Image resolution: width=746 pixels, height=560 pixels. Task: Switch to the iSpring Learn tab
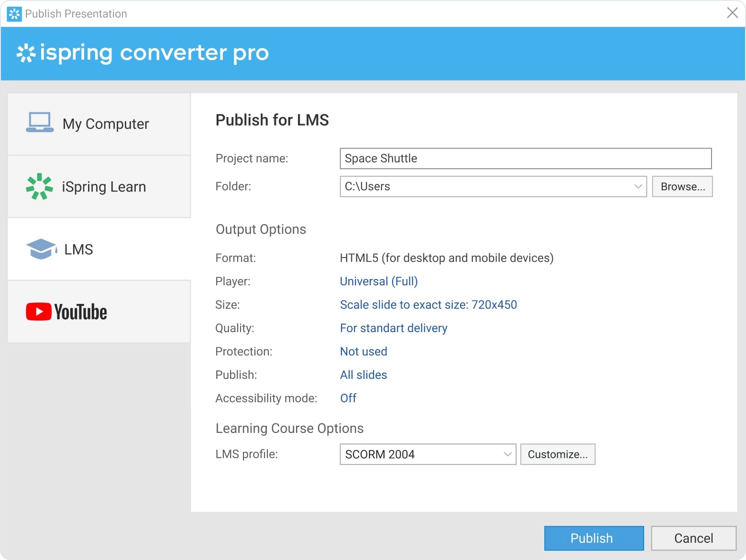click(99, 187)
